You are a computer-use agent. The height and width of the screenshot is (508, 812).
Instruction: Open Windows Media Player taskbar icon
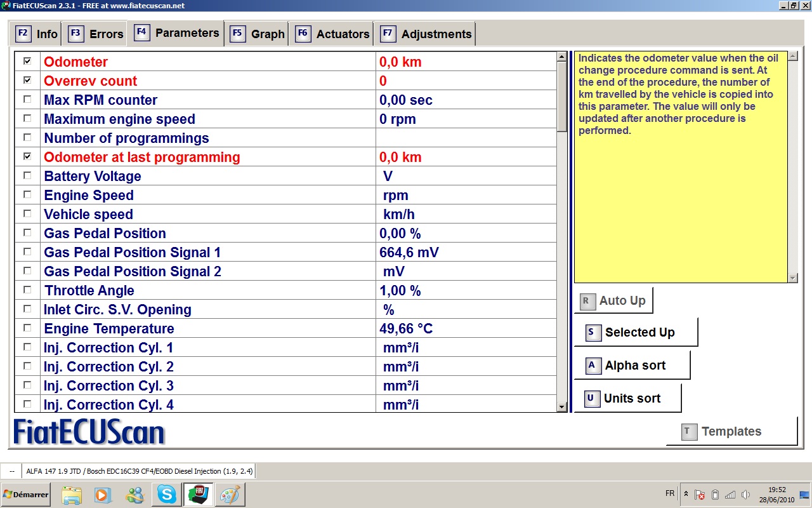(x=103, y=494)
